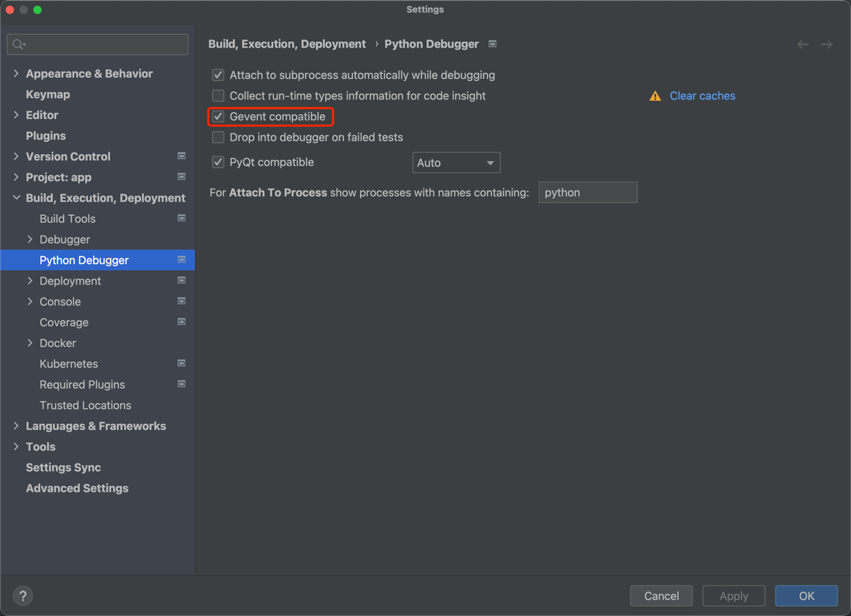
Task: Toggle PyQt compatible checkbox
Action: 218,162
